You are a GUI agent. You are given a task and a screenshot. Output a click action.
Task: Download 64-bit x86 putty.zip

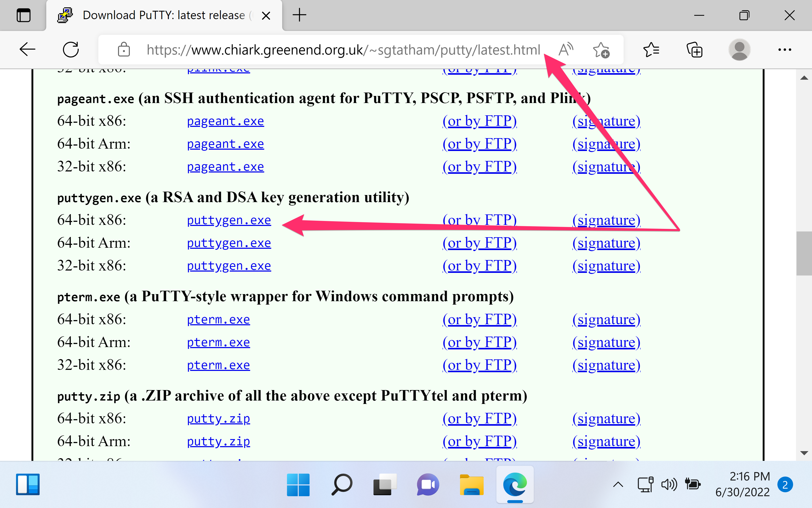pos(218,419)
